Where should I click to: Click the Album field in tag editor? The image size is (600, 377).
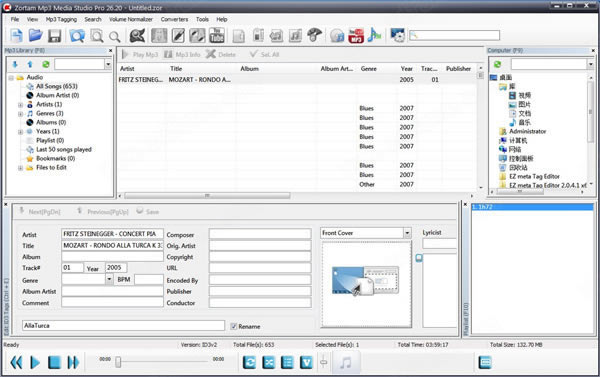112,256
